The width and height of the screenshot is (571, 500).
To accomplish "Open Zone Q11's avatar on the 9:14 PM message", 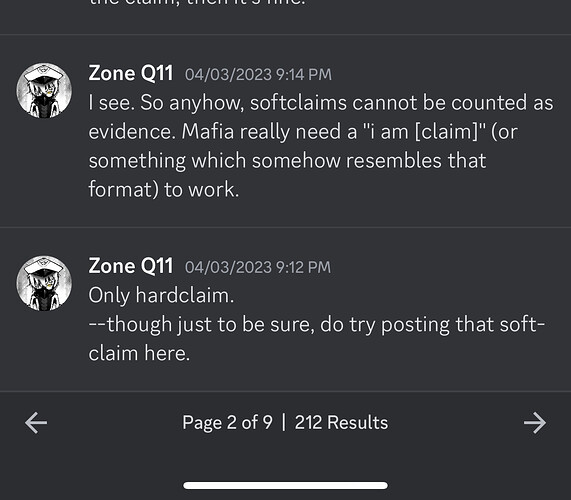I will coord(44,90).
